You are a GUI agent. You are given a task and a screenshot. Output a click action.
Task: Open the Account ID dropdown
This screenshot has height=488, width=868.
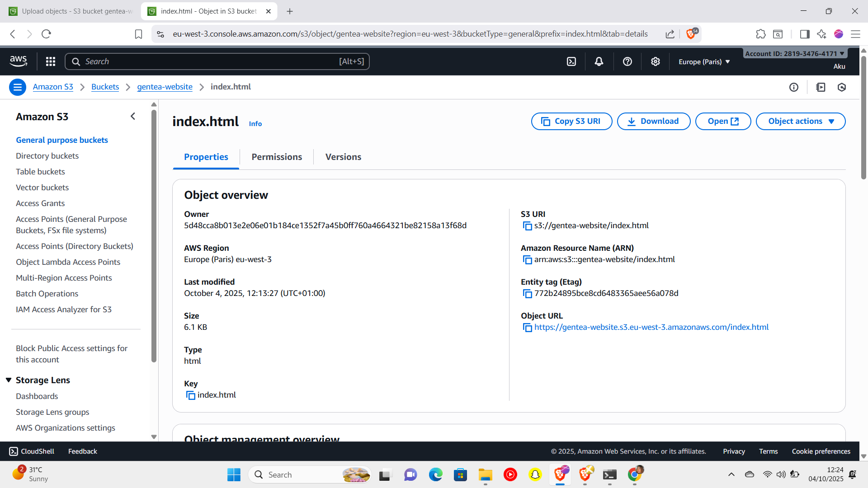795,53
